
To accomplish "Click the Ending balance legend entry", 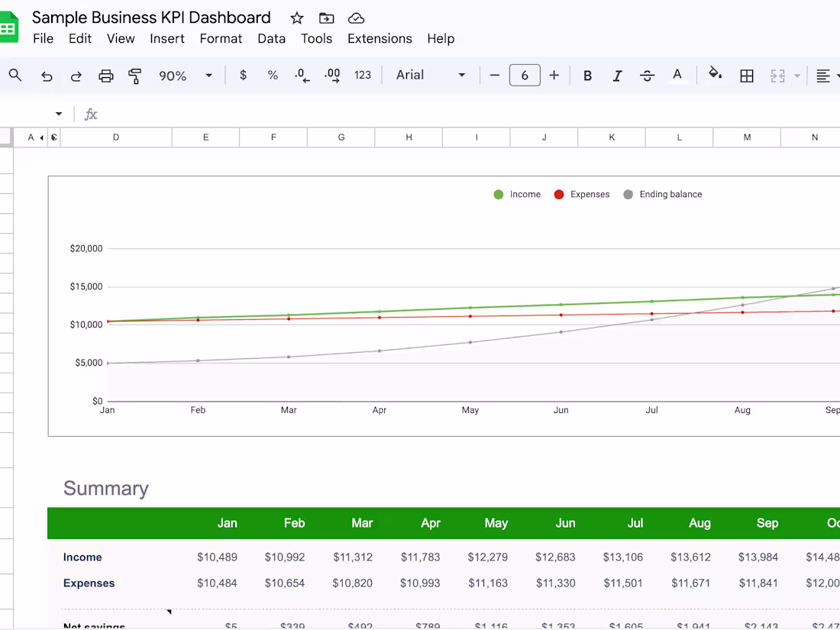I will coord(663,195).
